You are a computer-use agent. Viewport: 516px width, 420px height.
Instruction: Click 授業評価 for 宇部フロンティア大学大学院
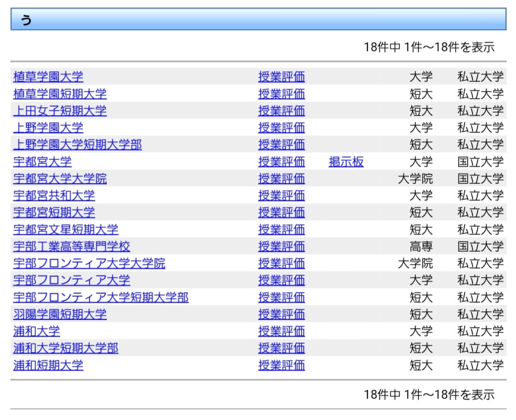pyautogui.click(x=281, y=263)
